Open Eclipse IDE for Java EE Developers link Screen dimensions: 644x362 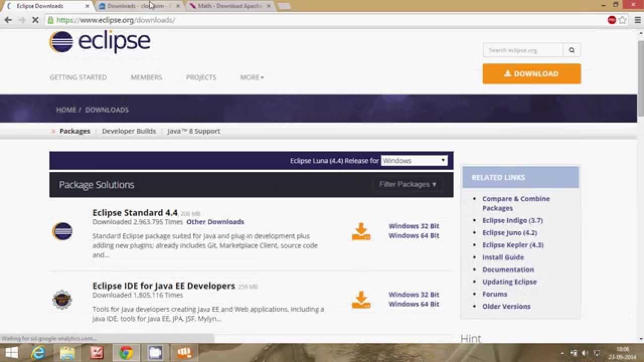[164, 286]
